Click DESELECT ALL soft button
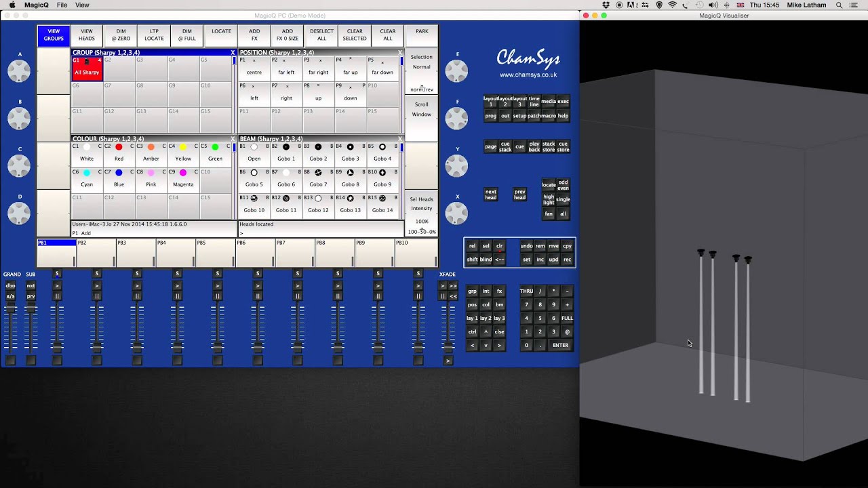Viewport: 868px width, 488px height. (321, 35)
